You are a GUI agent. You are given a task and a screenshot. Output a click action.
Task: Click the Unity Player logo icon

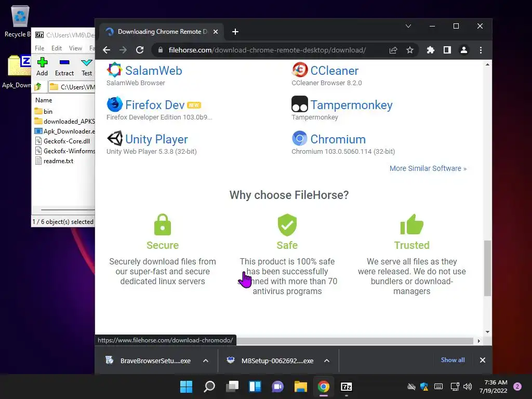pos(115,138)
